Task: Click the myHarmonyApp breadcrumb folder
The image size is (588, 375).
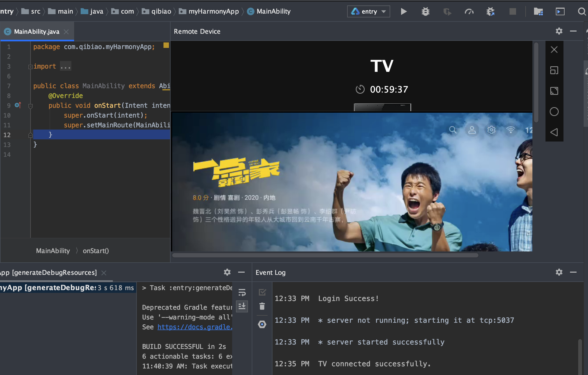Action: pos(209,11)
